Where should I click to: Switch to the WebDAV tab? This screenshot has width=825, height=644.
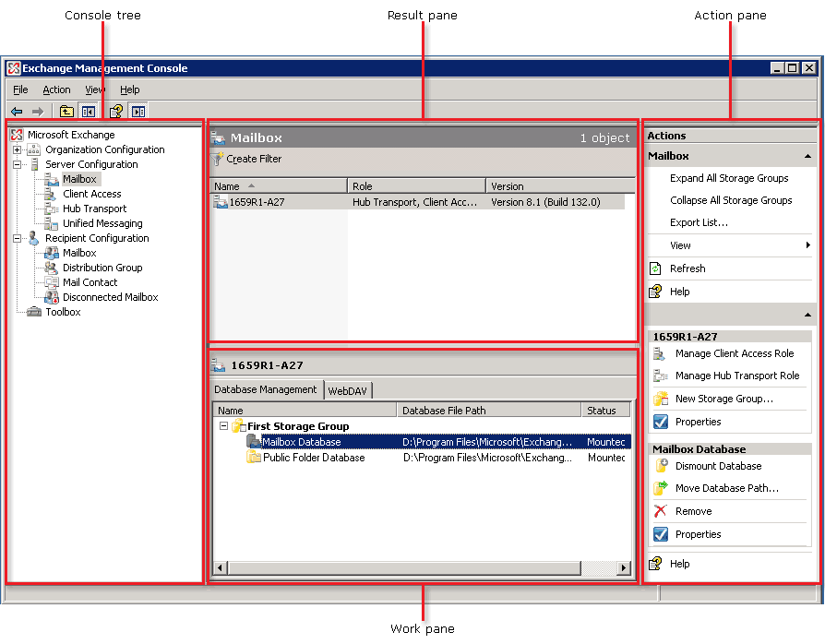tap(348, 390)
